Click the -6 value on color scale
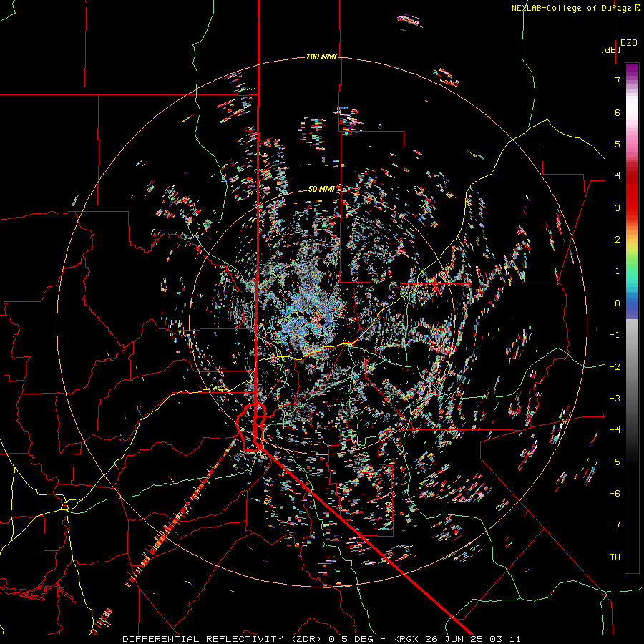644x644 pixels. (615, 494)
